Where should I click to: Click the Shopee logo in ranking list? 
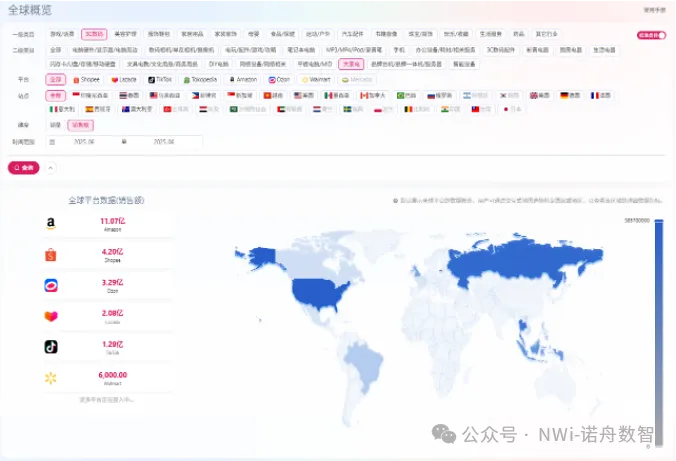click(50, 255)
